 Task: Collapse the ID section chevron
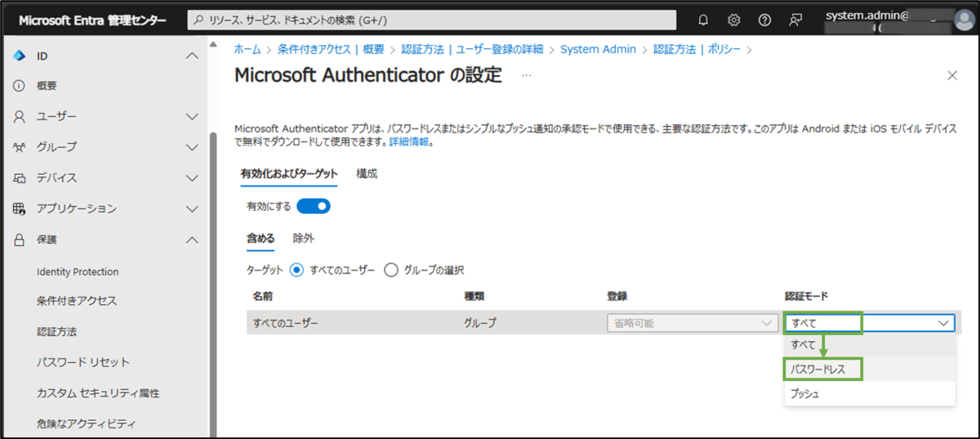[x=192, y=56]
